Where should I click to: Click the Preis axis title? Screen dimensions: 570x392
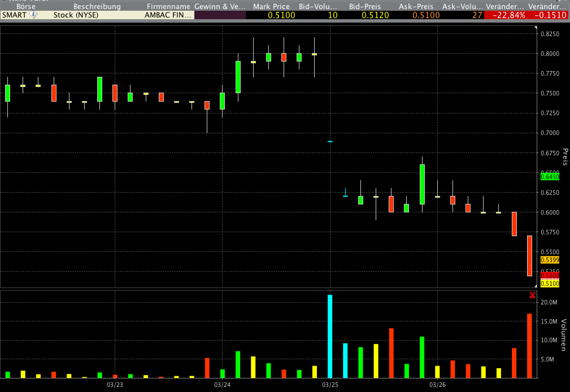pos(565,156)
